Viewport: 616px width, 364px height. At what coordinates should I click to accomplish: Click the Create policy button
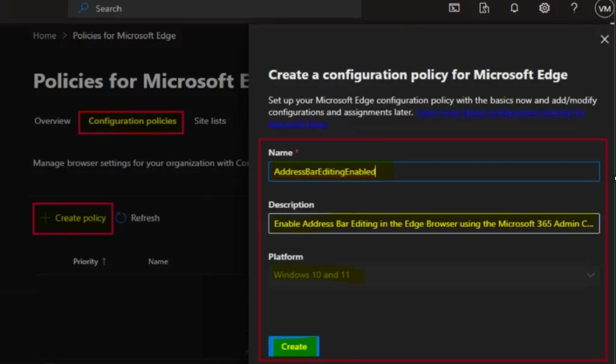click(73, 218)
